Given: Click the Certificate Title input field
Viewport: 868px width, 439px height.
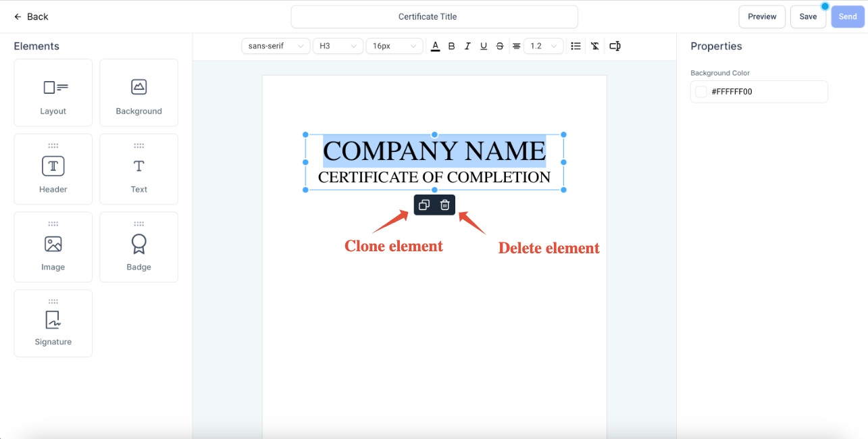Looking at the screenshot, I should pos(434,17).
